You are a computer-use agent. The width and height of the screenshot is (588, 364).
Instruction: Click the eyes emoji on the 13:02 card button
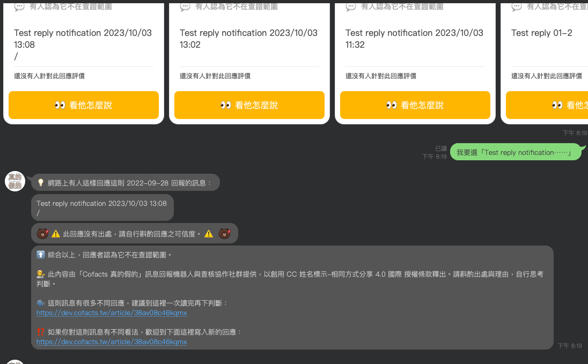(x=226, y=105)
